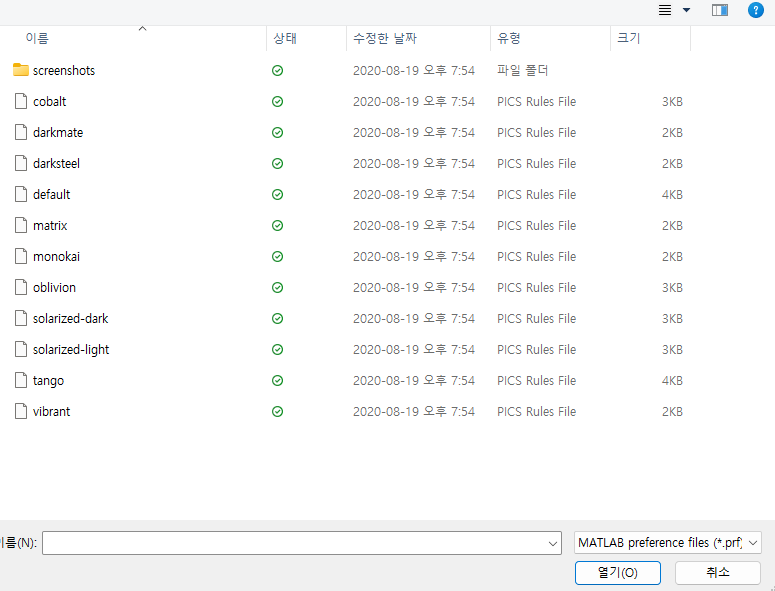Image resolution: width=775 pixels, height=591 pixels.
Task: Click sync status checkmark for monokai
Action: [278, 256]
